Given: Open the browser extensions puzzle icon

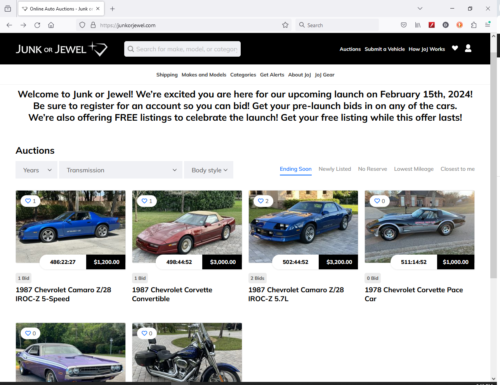Looking at the screenshot, I should [x=474, y=25].
